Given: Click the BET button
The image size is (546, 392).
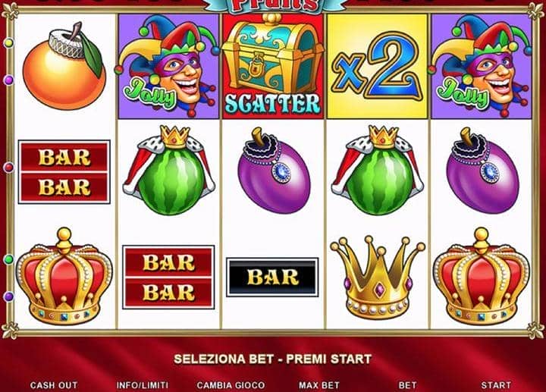Looking at the screenshot, I should coord(407,385).
